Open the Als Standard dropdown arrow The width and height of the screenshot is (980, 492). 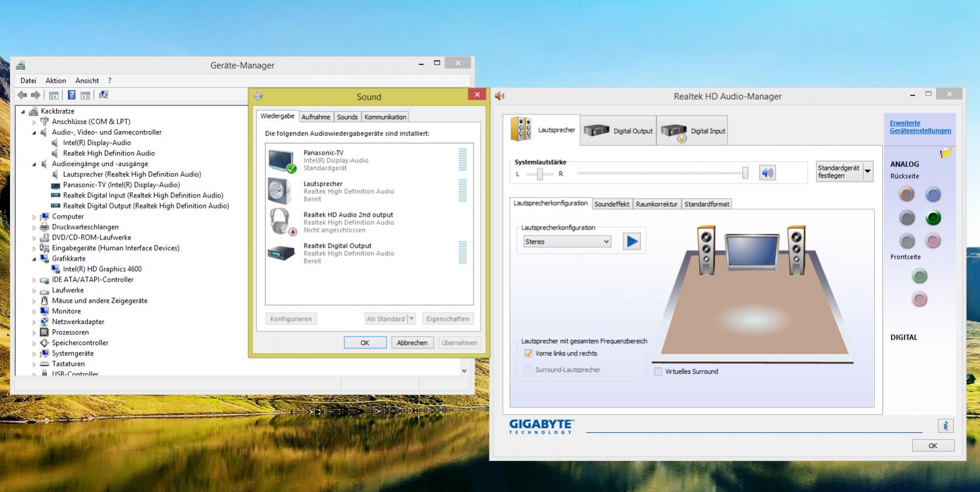pos(412,319)
